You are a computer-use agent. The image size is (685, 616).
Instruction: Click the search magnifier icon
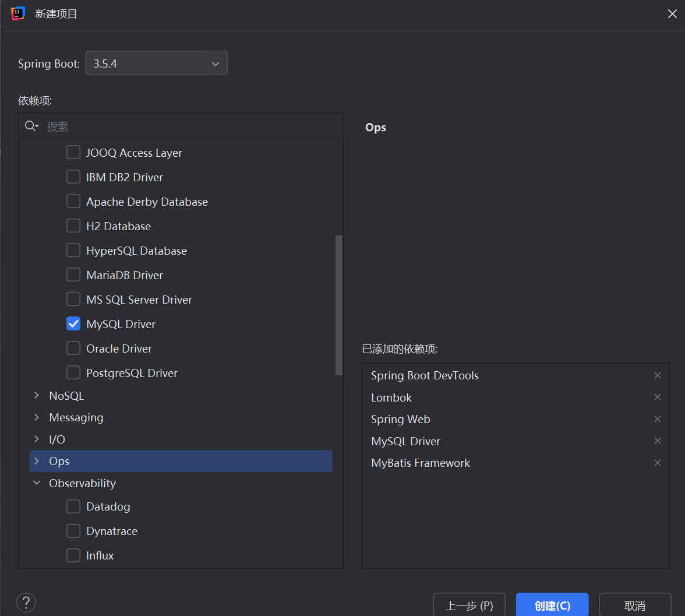click(31, 126)
